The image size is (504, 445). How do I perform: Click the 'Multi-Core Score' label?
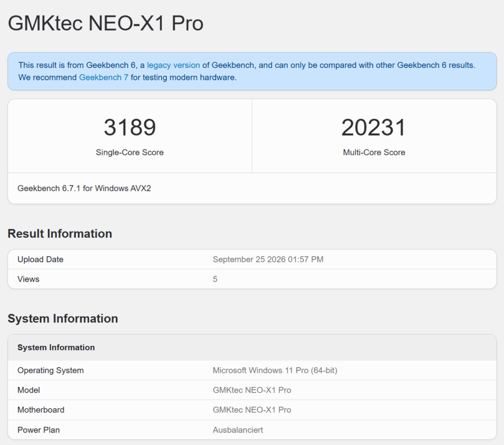[374, 152]
